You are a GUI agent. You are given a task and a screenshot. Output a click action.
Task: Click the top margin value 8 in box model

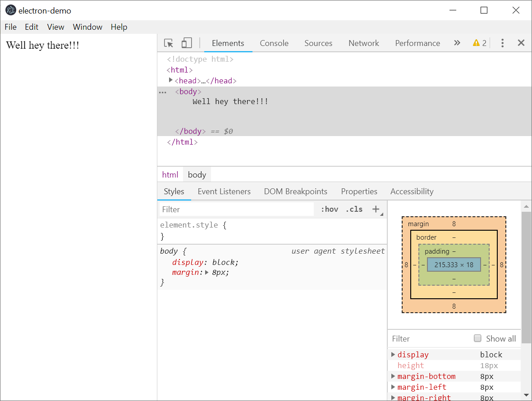454,224
